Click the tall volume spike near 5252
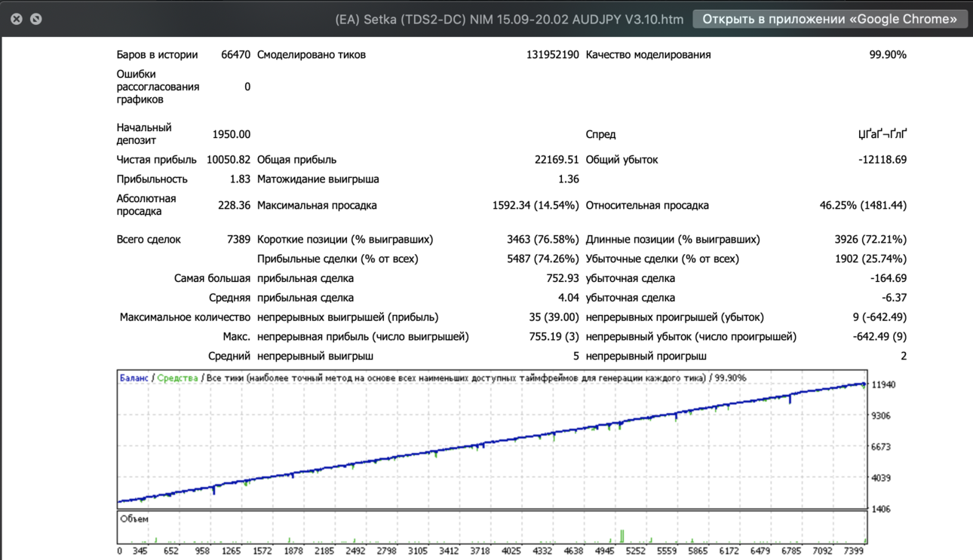The image size is (973, 560). [x=622, y=536]
